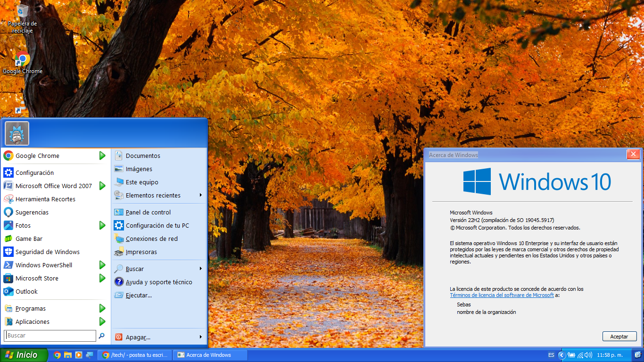Click the Acerca de Windows title bar text
The image size is (644, 362).
click(453, 155)
